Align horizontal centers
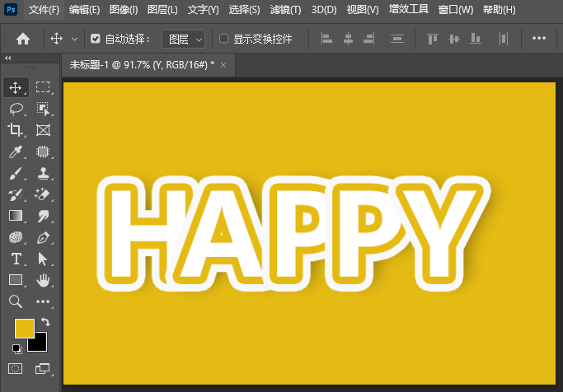The width and height of the screenshot is (563, 392). [x=348, y=39]
